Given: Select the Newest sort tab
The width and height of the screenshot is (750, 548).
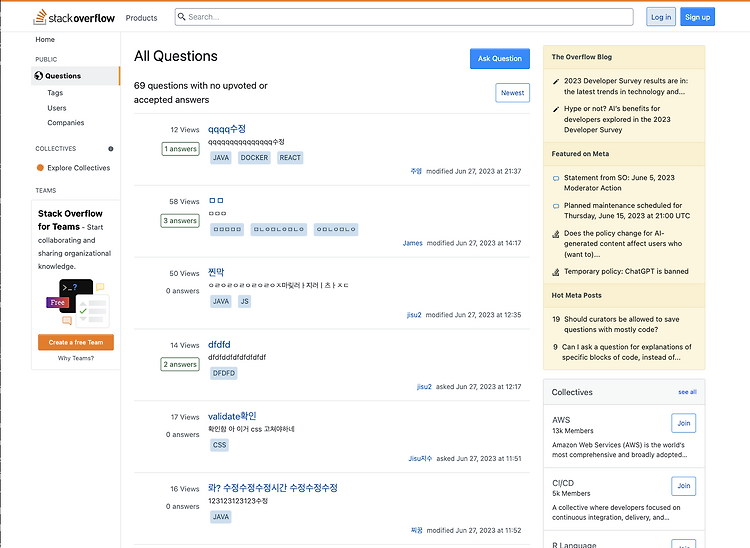Looking at the screenshot, I should coord(512,93).
